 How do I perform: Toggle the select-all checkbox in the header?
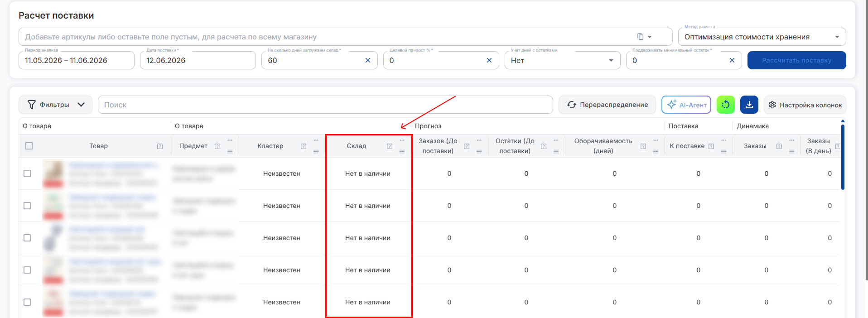(29, 146)
